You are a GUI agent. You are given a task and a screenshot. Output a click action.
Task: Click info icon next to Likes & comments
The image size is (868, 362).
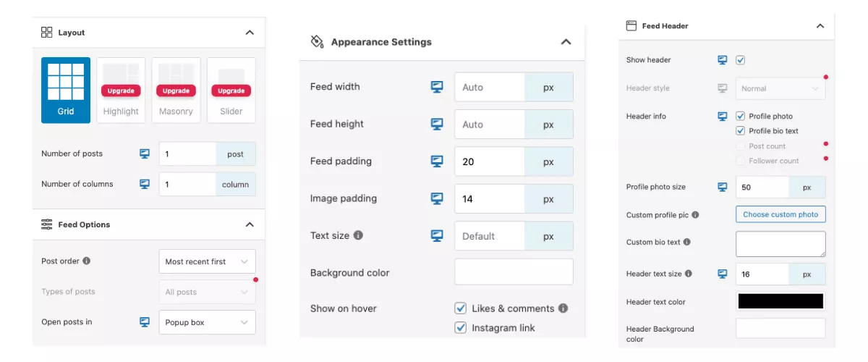(x=563, y=308)
